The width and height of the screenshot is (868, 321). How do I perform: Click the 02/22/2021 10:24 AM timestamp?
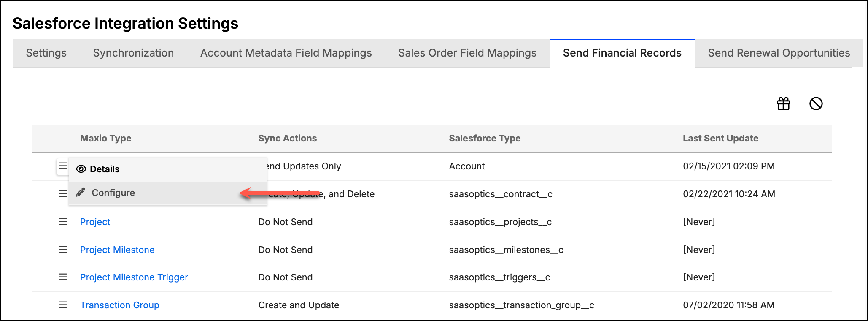pyautogui.click(x=729, y=194)
